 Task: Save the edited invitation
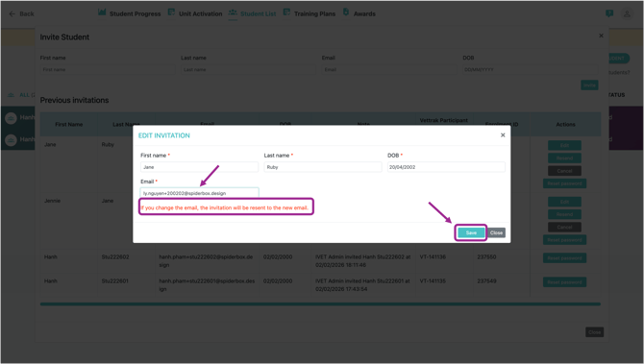(471, 232)
